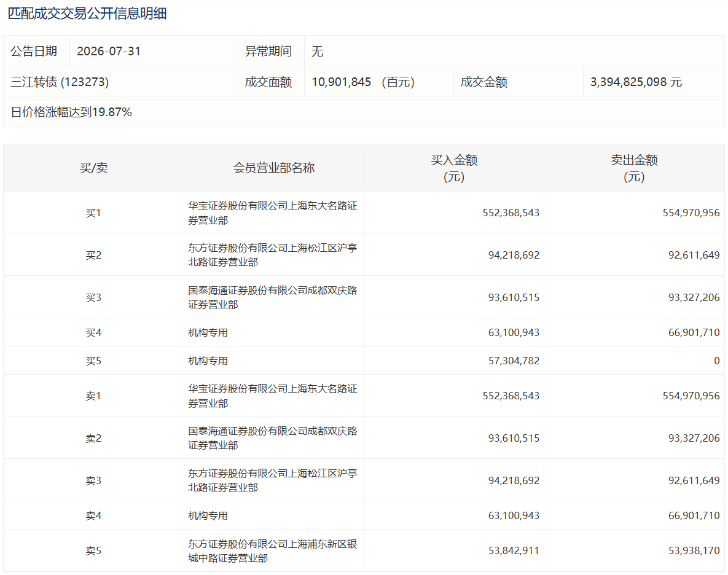Click the 卖出金额 (元) column header

pos(634,168)
